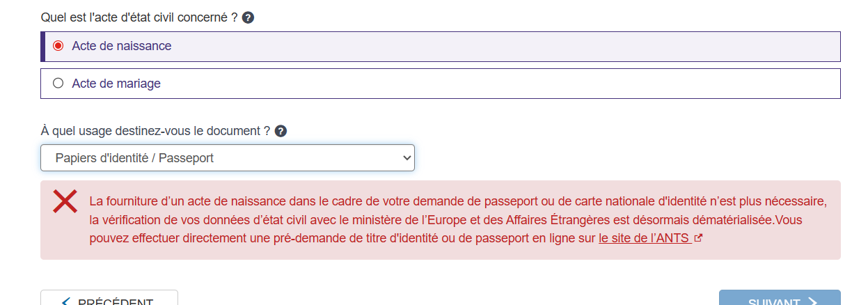This screenshot has height=305, width=868.
Task: Click the "Acte de naissance" label text
Action: pyautogui.click(x=122, y=46)
